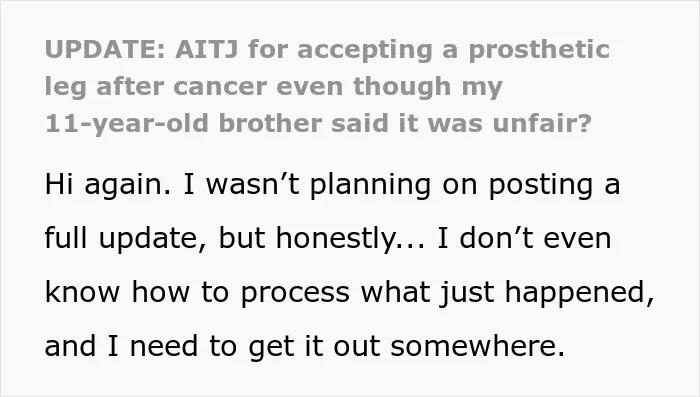
Task: Select the word 'planning' in the paragraph
Action: pyautogui.click(x=370, y=186)
